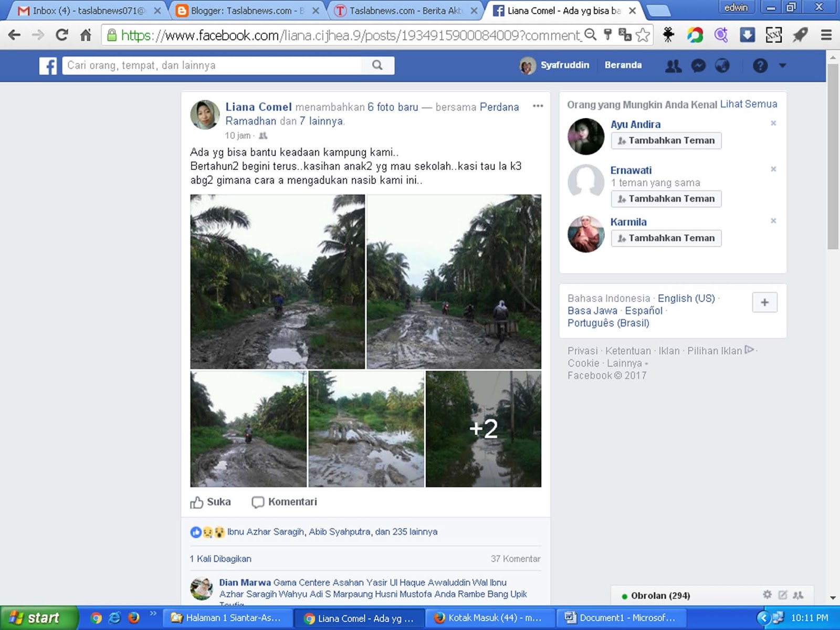The width and height of the screenshot is (840, 630).
Task: Click Tambahkan Teman for Ayu Andira
Action: point(666,140)
